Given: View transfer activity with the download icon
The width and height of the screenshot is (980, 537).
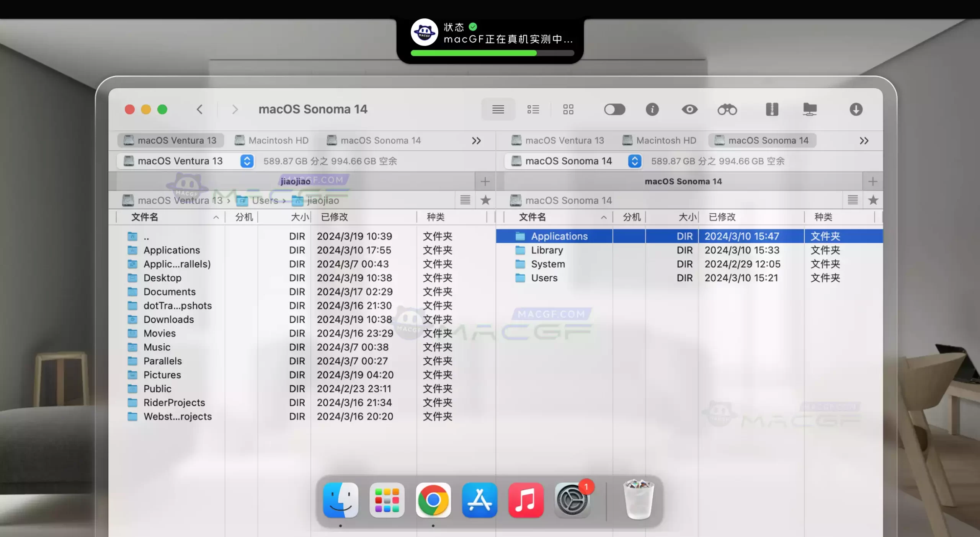Looking at the screenshot, I should pyautogui.click(x=856, y=110).
